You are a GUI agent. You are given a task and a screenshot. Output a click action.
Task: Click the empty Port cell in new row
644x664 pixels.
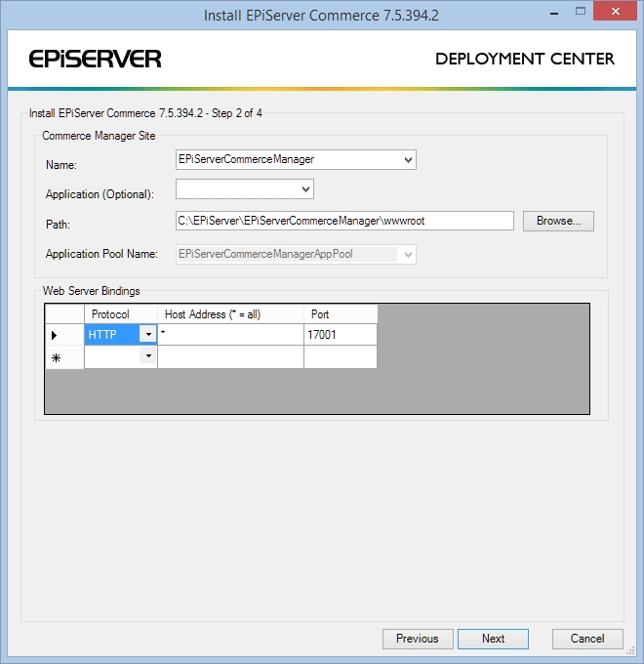tap(341, 356)
